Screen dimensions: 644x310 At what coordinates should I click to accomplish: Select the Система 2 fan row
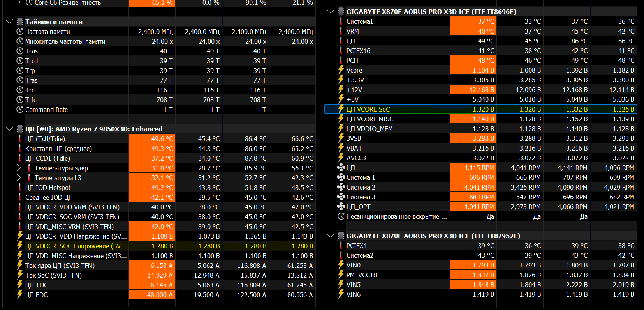click(x=486, y=187)
